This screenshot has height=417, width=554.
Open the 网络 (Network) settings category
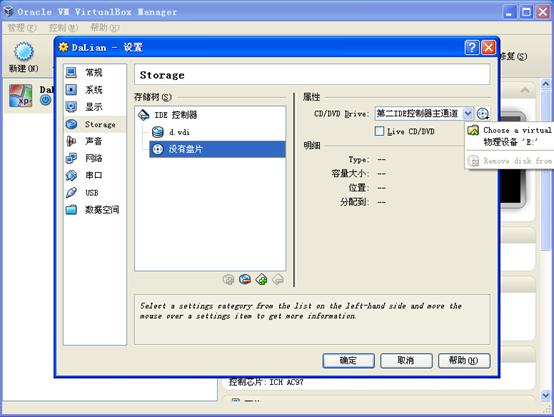pyautogui.click(x=95, y=158)
